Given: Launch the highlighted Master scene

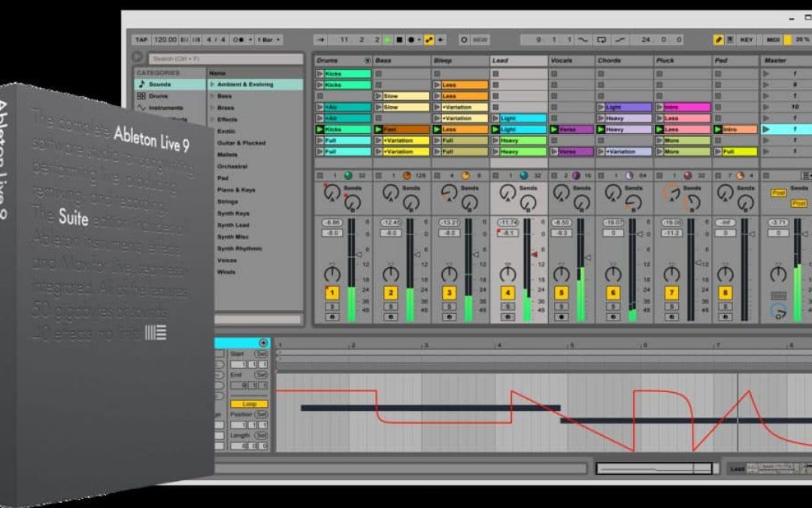Looking at the screenshot, I should coord(766,129).
